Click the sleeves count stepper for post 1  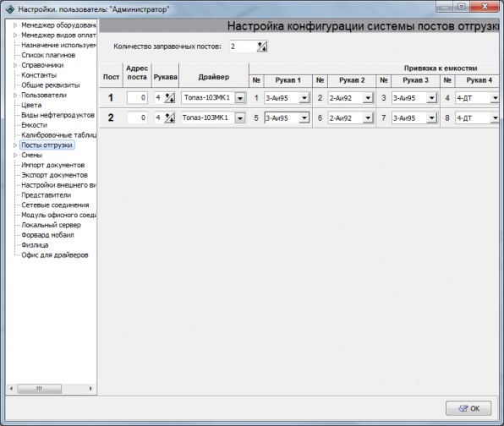[x=169, y=98]
